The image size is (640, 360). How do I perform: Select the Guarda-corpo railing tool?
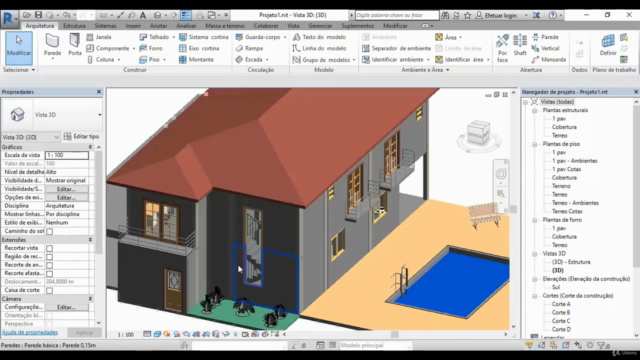coord(258,37)
